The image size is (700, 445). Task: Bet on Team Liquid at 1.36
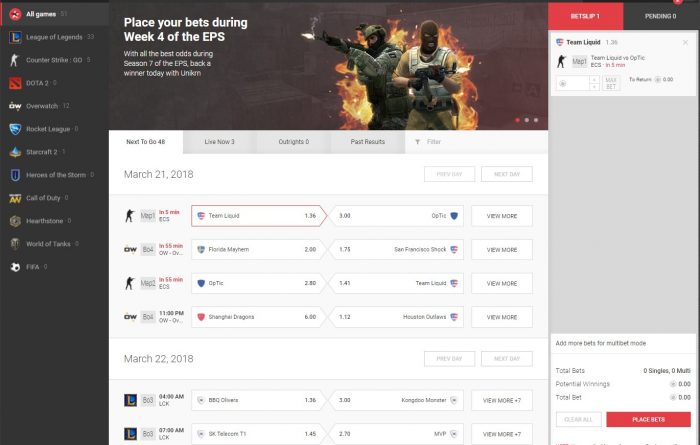pyautogui.click(x=258, y=216)
